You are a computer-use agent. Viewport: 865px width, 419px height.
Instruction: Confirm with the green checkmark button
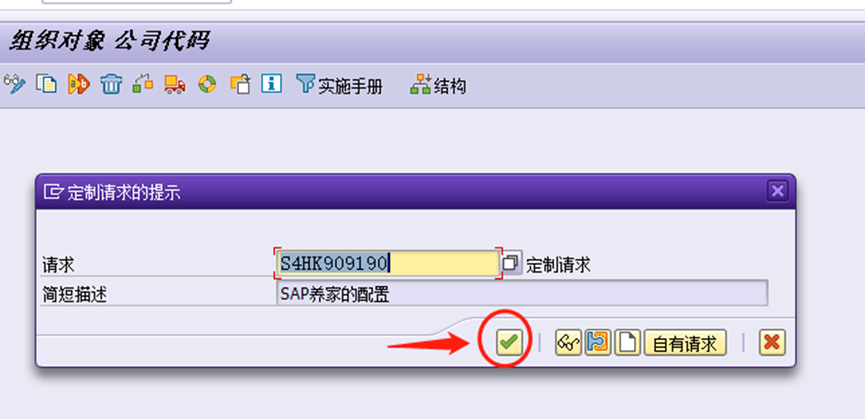(508, 343)
